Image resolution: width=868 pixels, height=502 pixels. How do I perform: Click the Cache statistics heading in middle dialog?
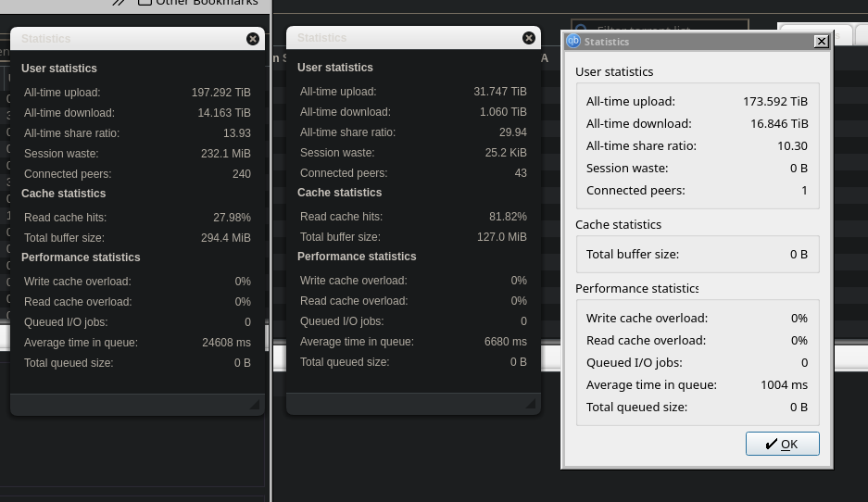[x=339, y=193]
